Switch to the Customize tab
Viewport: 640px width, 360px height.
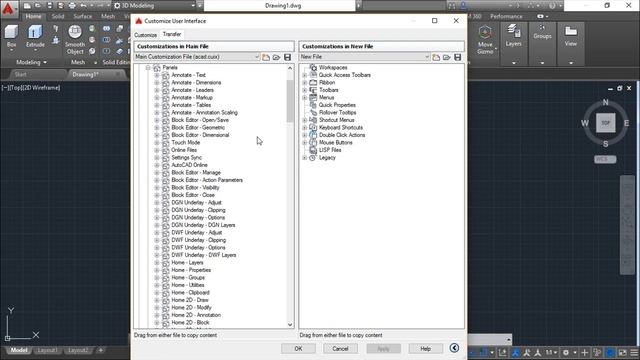[145, 35]
